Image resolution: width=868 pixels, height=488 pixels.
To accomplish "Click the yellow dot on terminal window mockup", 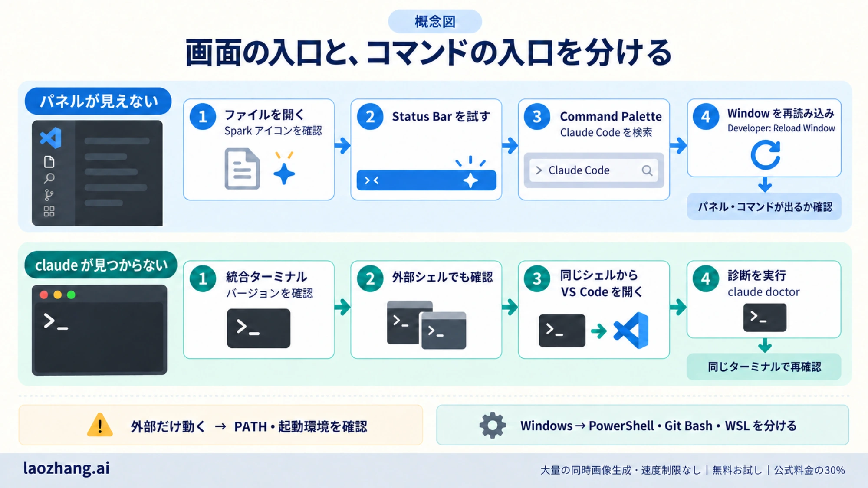I will point(58,295).
